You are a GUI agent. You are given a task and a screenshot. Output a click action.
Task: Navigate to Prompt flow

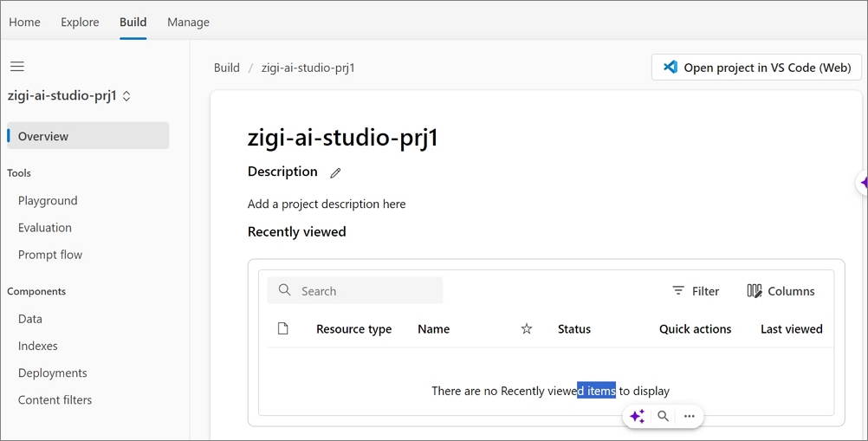(x=50, y=255)
